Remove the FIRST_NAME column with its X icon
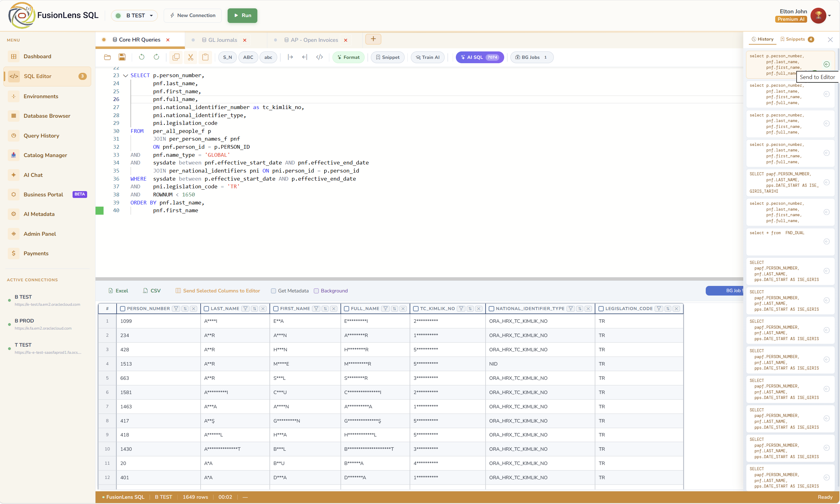The height and width of the screenshot is (504, 840). [x=334, y=309]
